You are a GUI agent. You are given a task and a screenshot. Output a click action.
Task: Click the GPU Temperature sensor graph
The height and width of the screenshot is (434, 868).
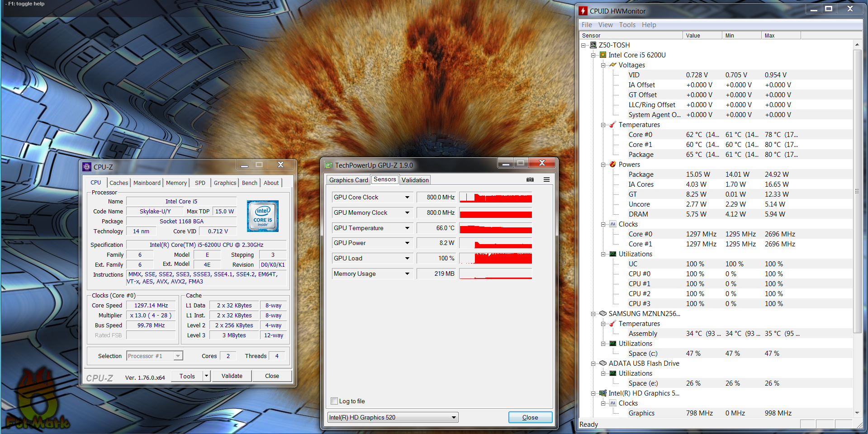coord(496,228)
